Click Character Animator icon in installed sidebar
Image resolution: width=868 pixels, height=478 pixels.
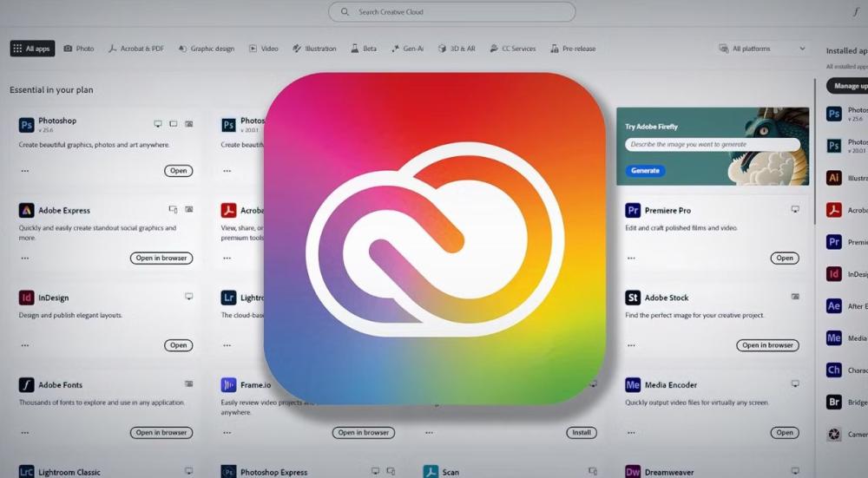833,370
